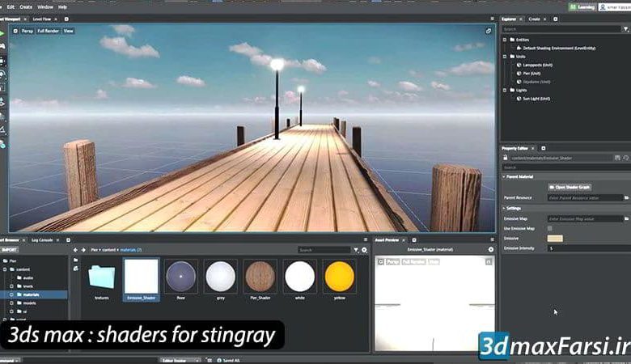The width and height of the screenshot is (631, 364).
Task: Click the View viewport button
Action: [69, 31]
